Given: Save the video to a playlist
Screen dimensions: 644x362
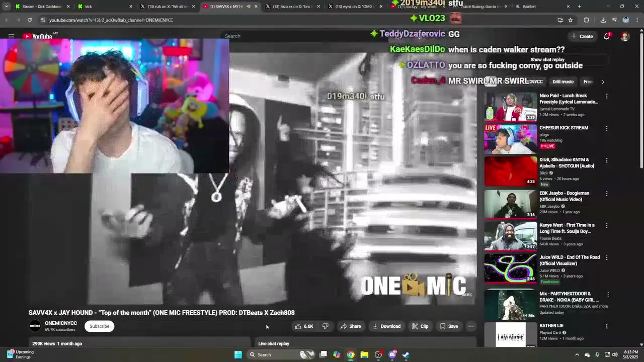Looking at the screenshot, I should tap(449, 326).
